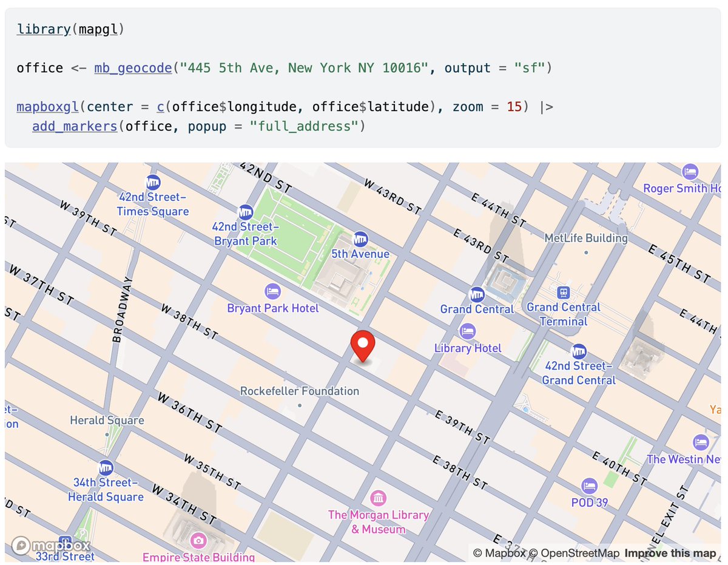The width and height of the screenshot is (728, 565).
Task: Click the W 43RD ST street label
Action: [393, 196]
